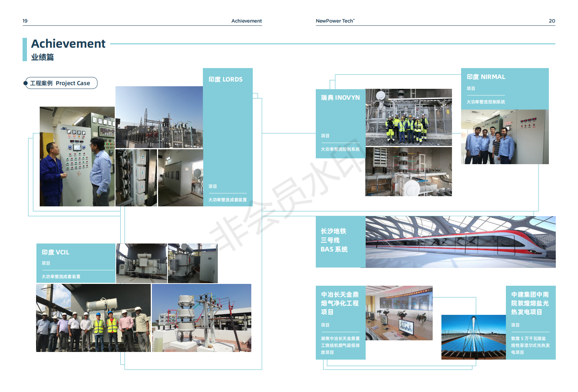Open NIRMAL group photo by control cabinets
The width and height of the screenshot is (578, 392).
(505, 137)
